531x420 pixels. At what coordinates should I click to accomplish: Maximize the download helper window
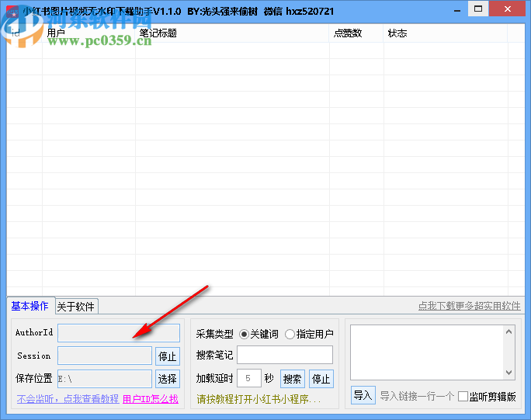478,9
